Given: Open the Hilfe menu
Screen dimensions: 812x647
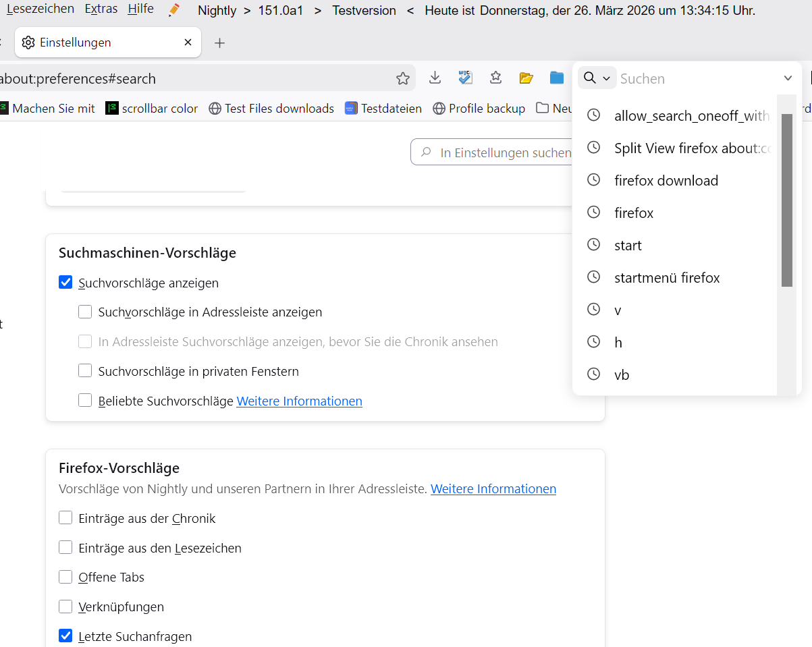Looking at the screenshot, I should coord(140,9).
